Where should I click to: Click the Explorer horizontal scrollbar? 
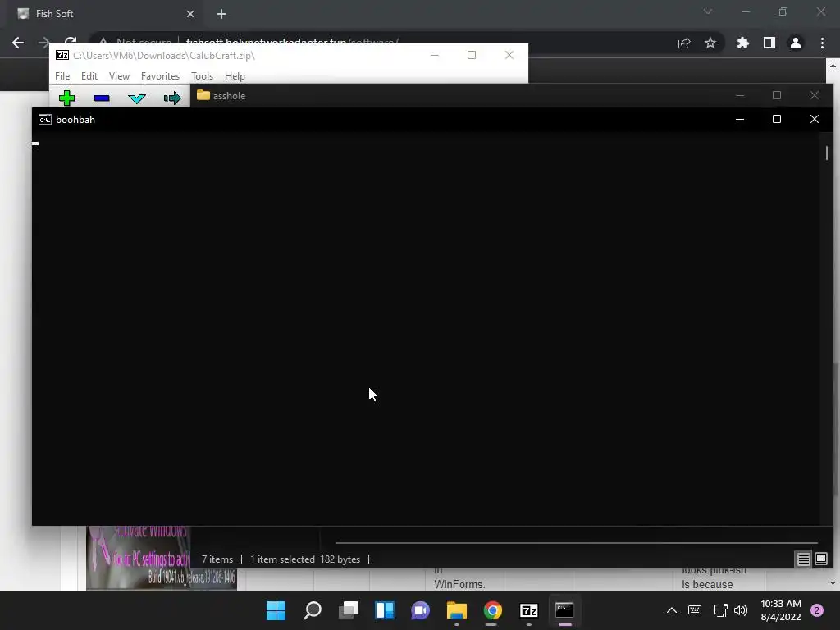point(577,543)
